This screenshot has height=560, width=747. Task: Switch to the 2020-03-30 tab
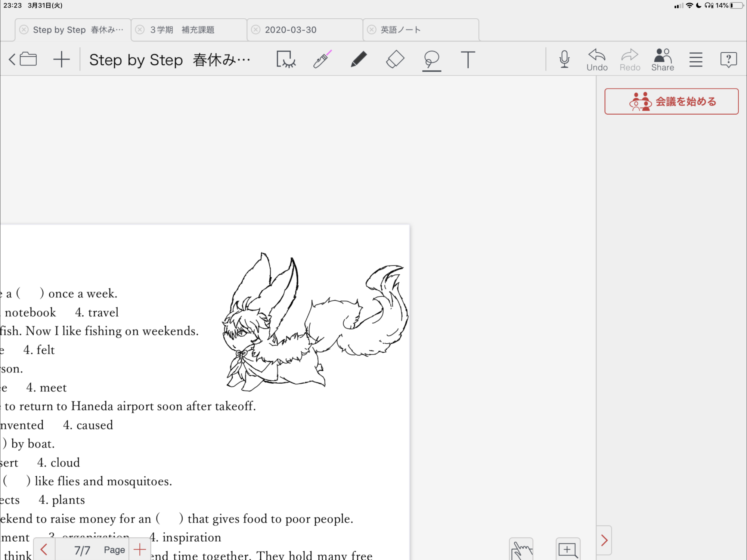point(291,30)
